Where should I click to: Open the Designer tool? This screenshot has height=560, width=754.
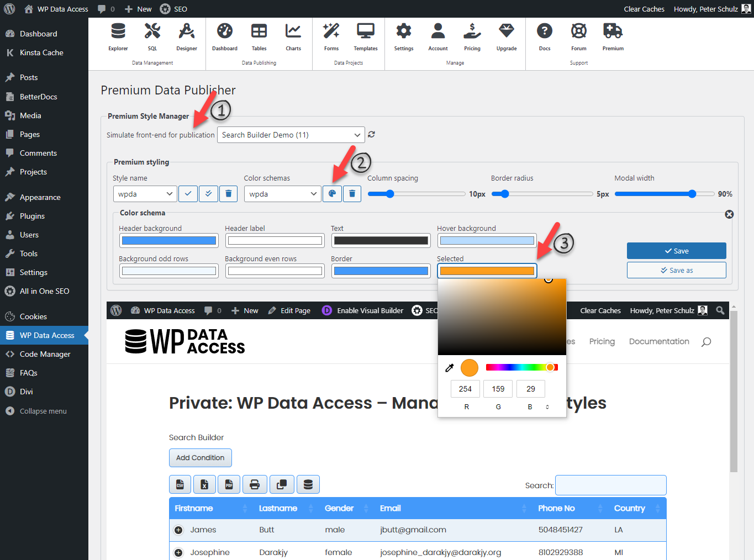click(187, 37)
